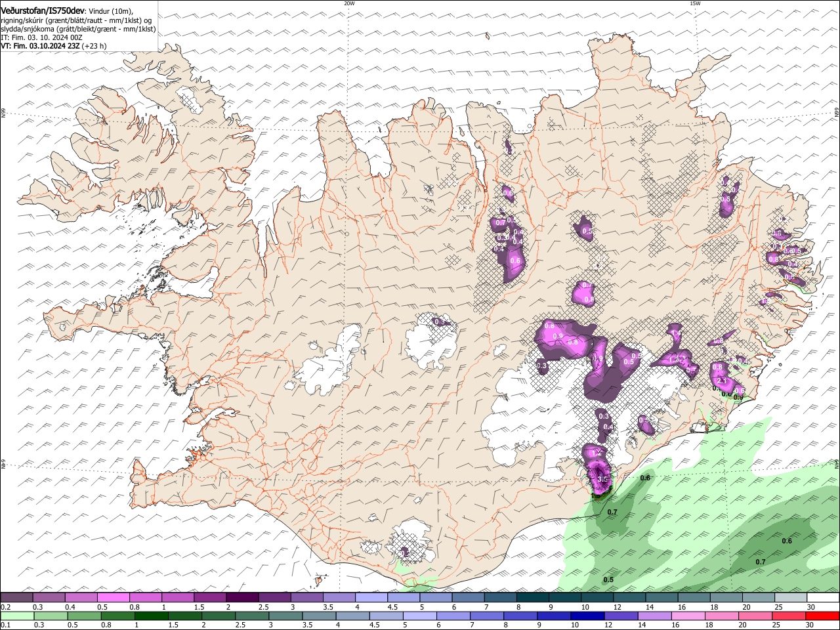Pick the 4 light periwinkle swatch in upper legend row

tap(372, 597)
